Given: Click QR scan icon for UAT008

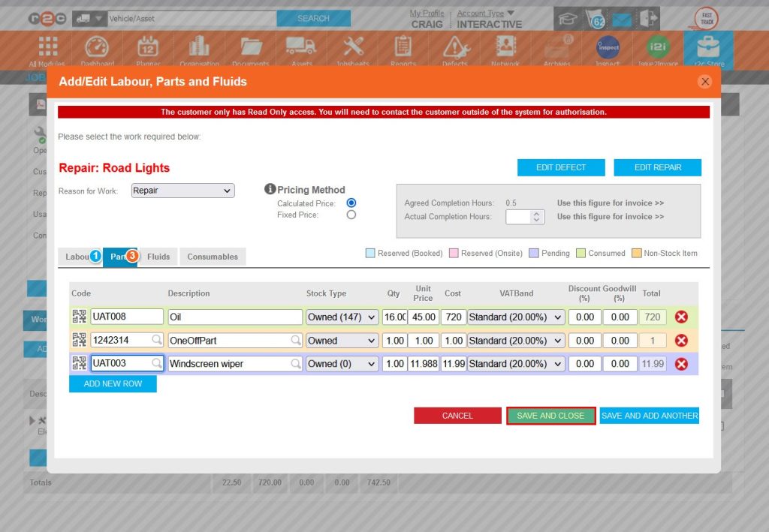Looking at the screenshot, I should pos(79,317).
